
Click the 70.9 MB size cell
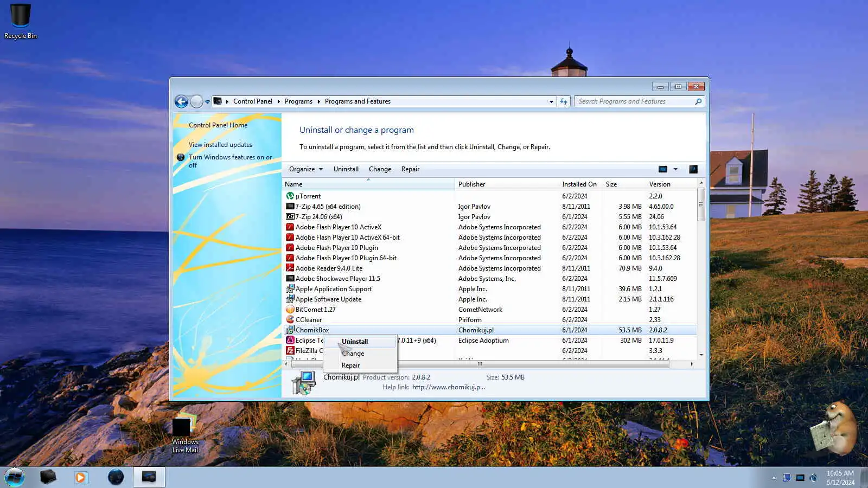click(630, 268)
